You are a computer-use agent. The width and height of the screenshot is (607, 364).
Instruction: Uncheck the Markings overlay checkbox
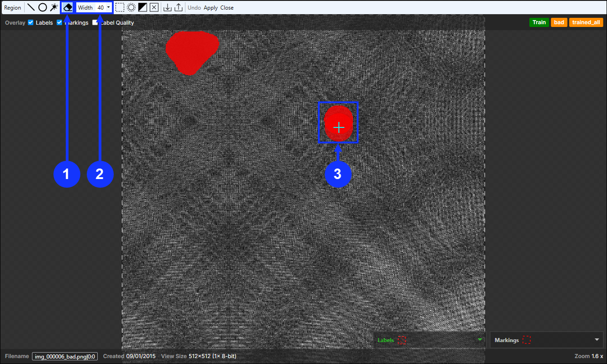click(59, 22)
